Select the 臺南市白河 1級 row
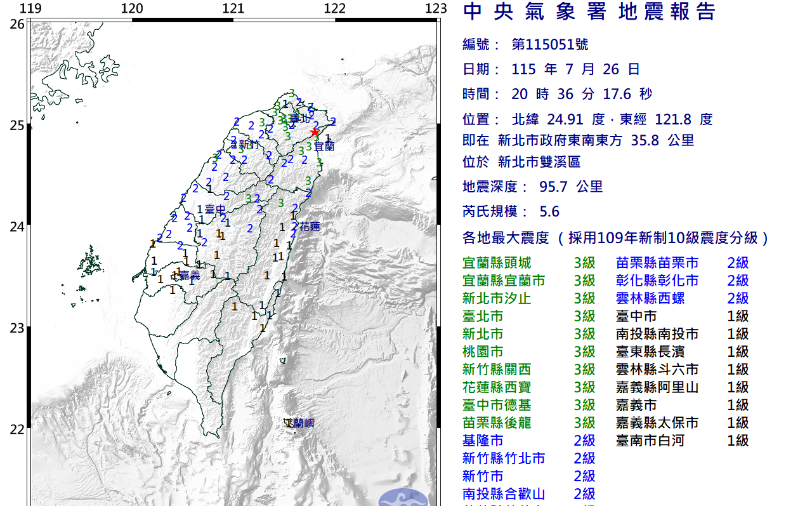Viewport: 812px width, 506px height. (x=683, y=441)
